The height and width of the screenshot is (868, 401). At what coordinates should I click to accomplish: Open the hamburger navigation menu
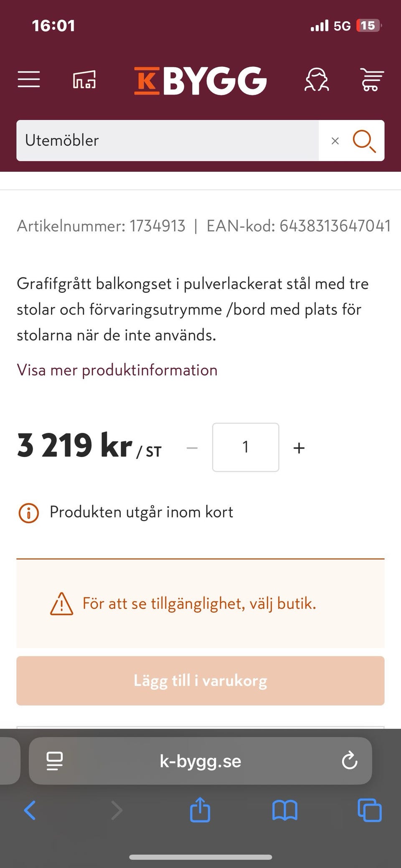(28, 79)
